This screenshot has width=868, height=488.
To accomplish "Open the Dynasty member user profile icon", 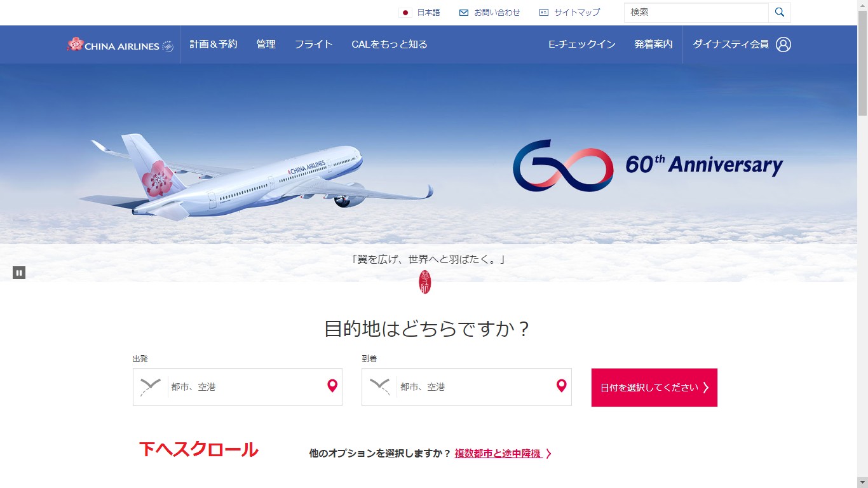I will pos(783,44).
